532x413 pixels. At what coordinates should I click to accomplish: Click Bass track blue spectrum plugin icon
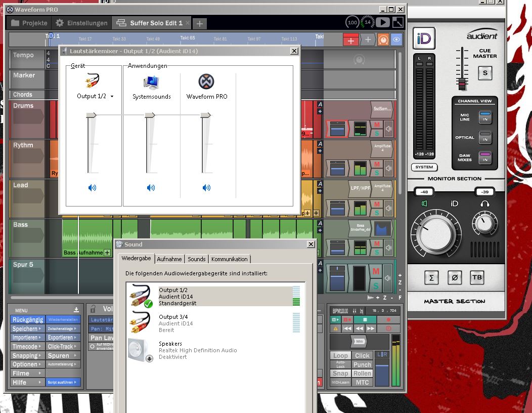[382, 228]
